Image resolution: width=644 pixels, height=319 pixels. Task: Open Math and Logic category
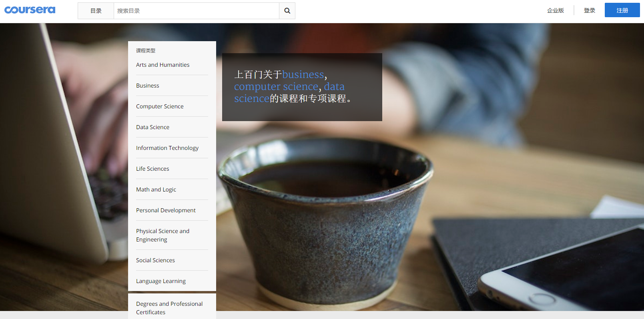(156, 189)
